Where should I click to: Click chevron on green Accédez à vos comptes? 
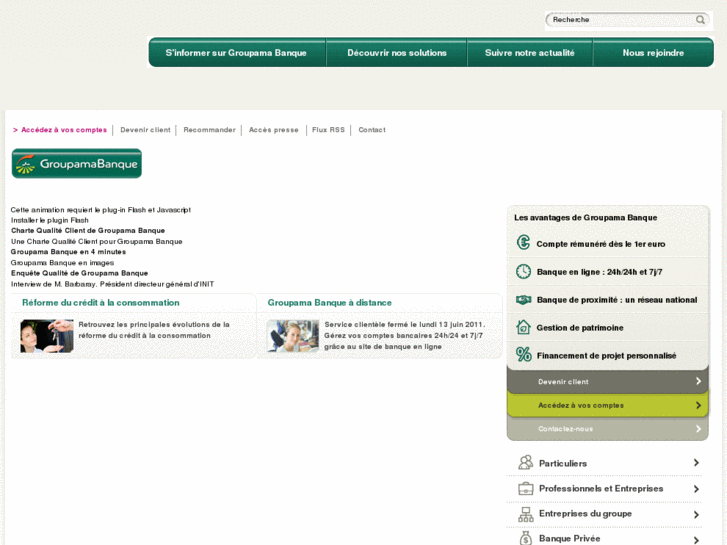click(x=698, y=405)
